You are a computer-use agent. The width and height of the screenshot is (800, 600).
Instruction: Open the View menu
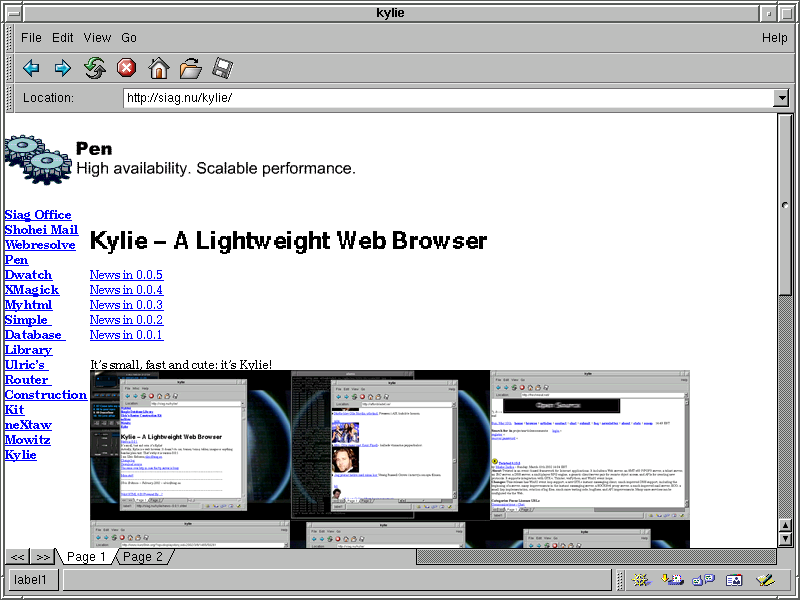click(97, 38)
